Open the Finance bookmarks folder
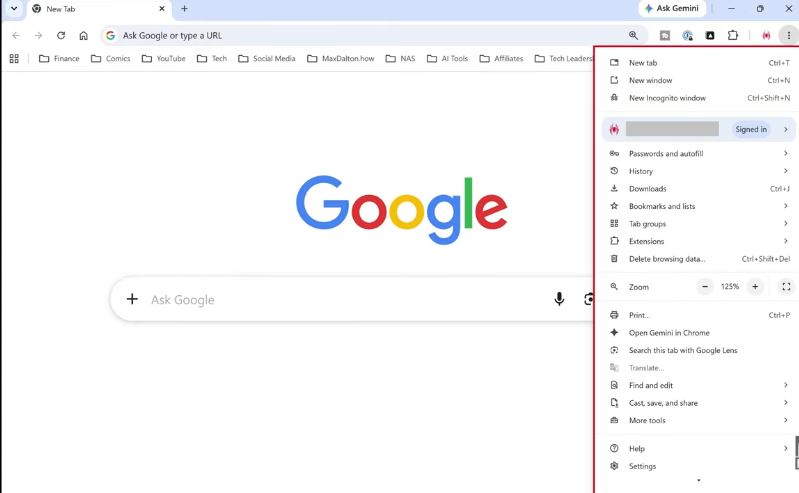 click(59, 59)
